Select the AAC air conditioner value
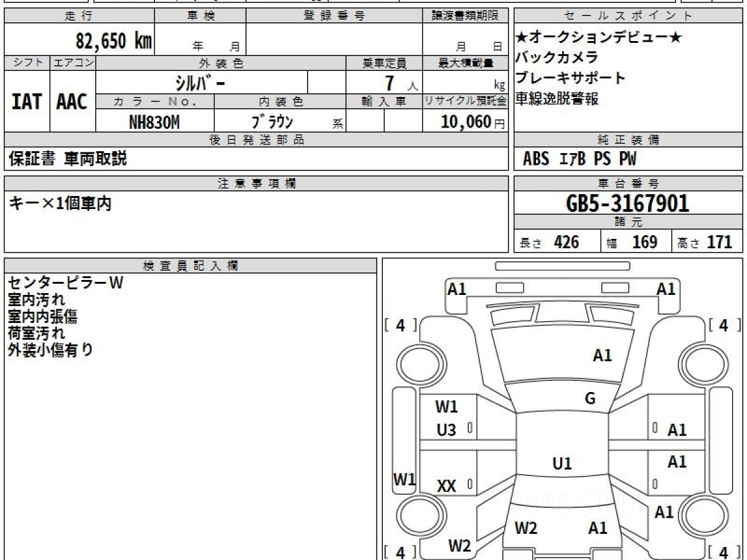 tap(72, 102)
